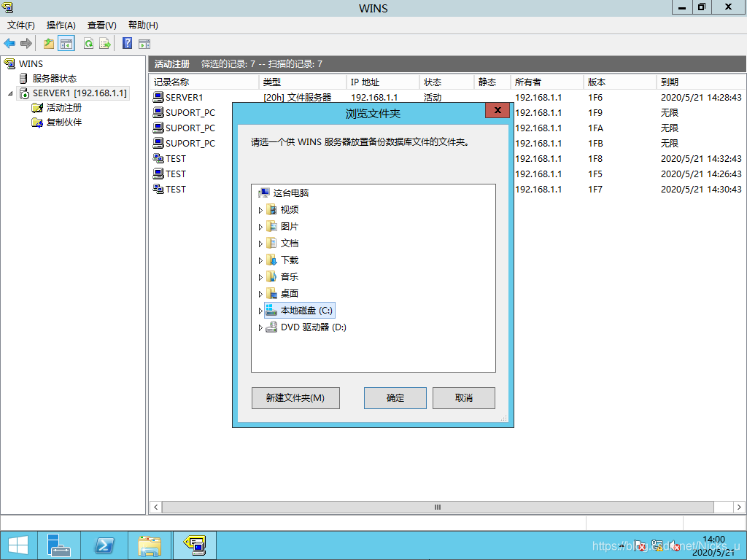
Task: Expand the 下载 folder arrow
Action: coord(260,260)
